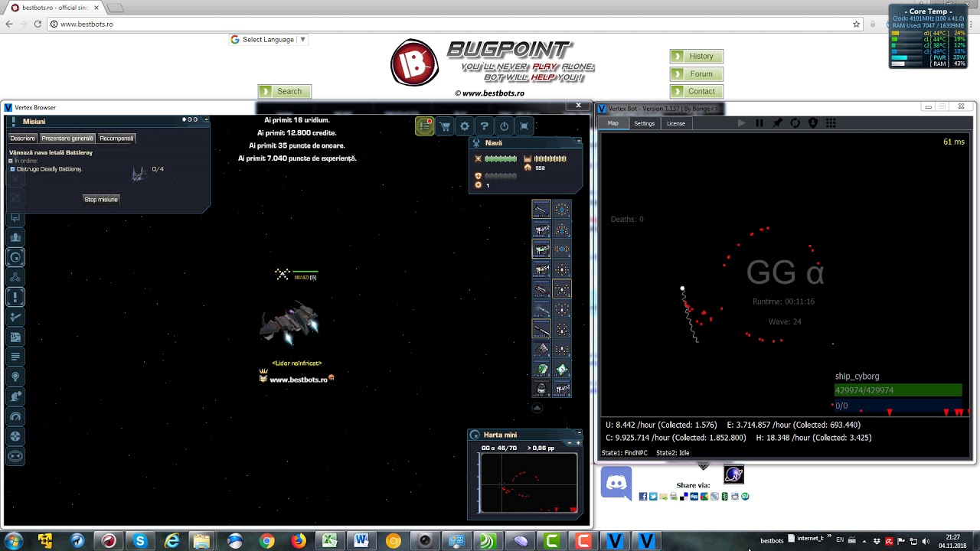Open Excel from the Windows taskbar
The width and height of the screenshot is (980, 551).
point(329,541)
